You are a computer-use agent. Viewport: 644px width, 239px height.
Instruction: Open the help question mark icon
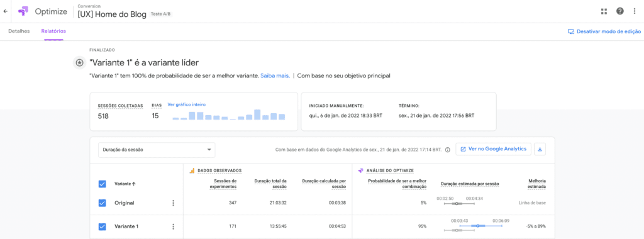619,11
